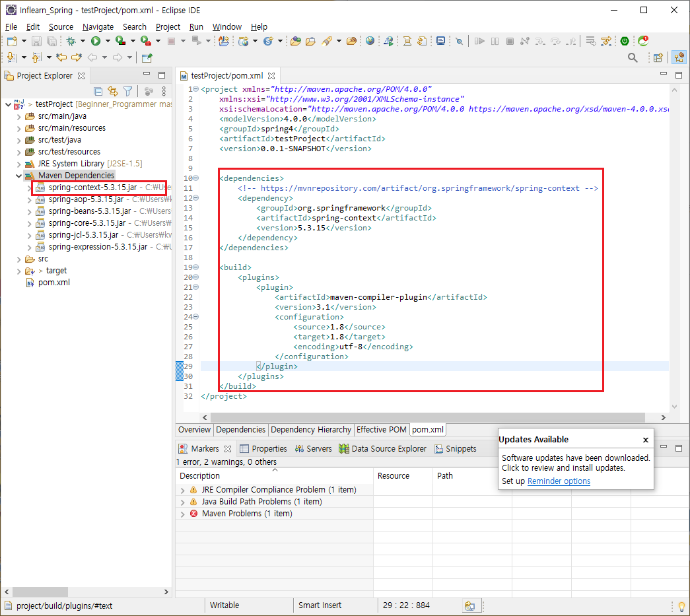Screen dimensions: 690x616
Task: Click the Open Web Browser globe icon
Action: tap(370, 42)
